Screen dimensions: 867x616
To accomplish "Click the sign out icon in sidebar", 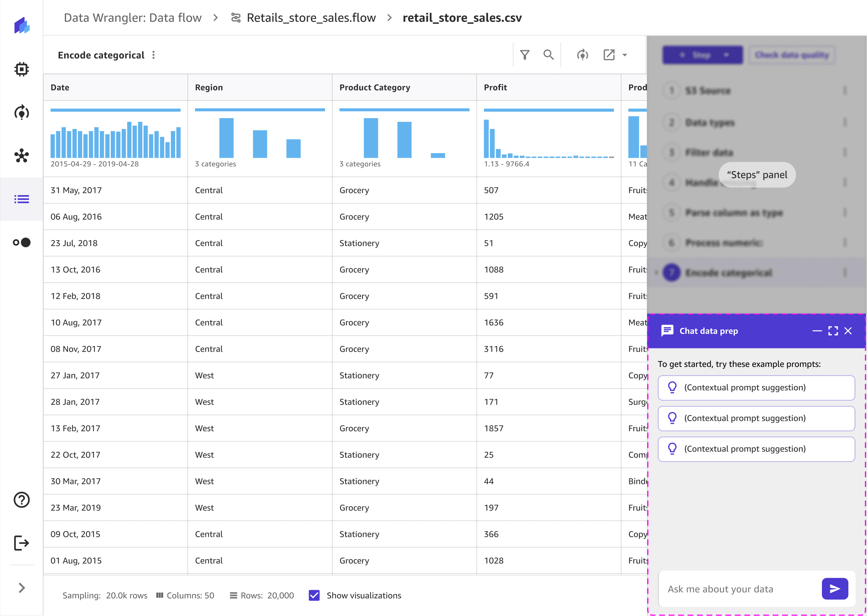I will 22,543.
